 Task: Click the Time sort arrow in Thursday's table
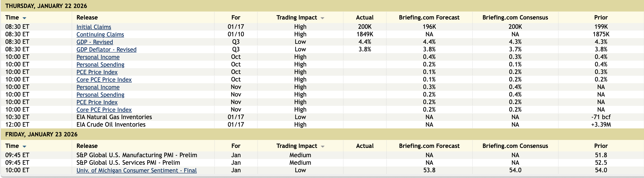[24, 18]
